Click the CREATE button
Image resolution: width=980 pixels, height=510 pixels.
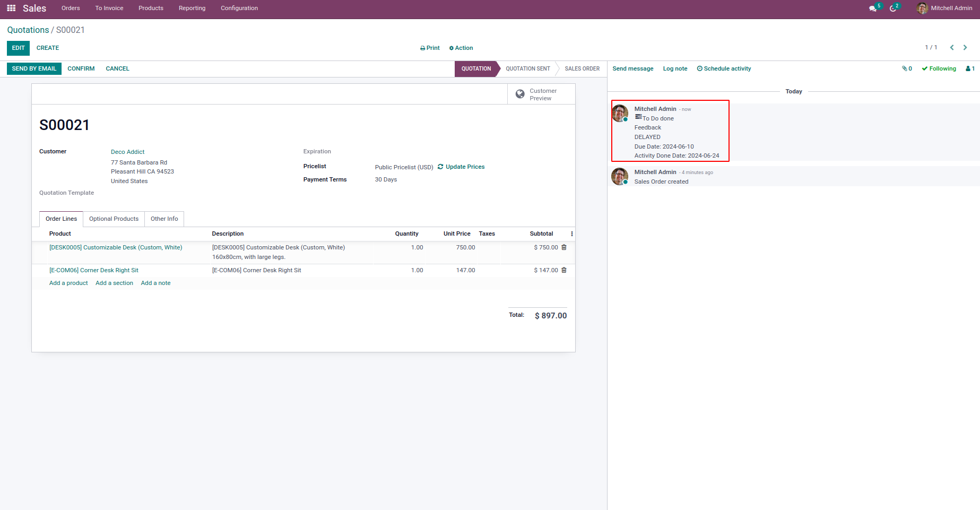click(48, 48)
